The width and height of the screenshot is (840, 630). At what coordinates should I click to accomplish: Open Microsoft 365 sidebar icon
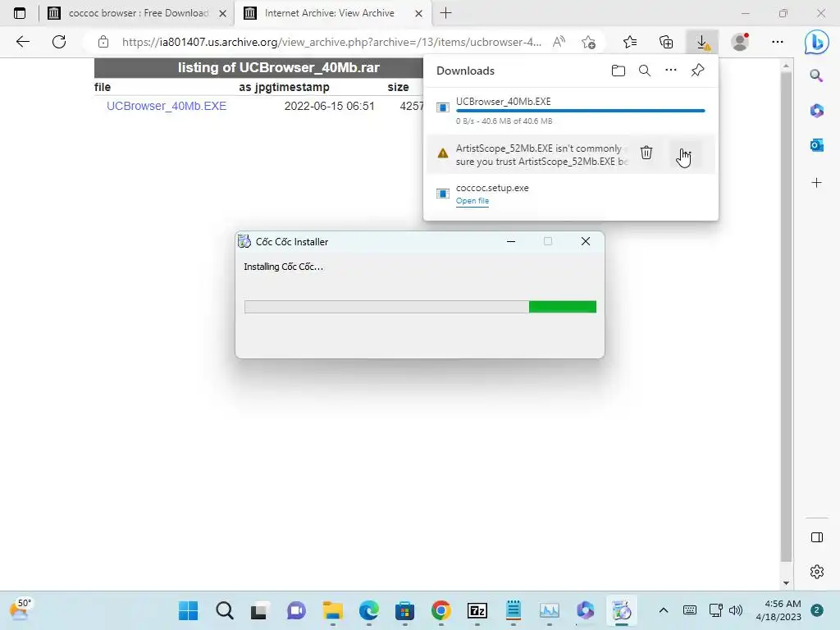(x=816, y=111)
